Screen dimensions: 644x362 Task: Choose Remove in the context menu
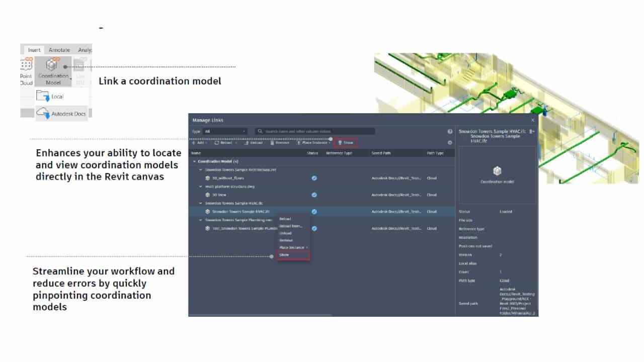293,240
